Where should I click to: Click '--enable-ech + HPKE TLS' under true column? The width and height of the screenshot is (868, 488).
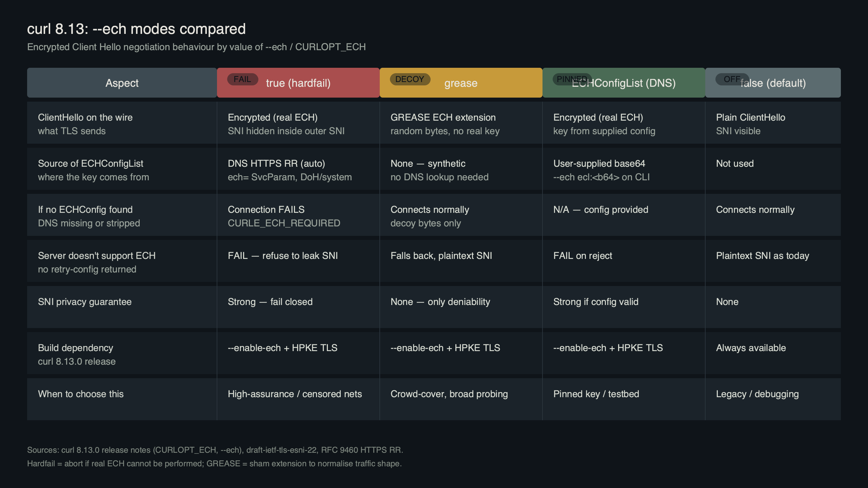tap(282, 348)
